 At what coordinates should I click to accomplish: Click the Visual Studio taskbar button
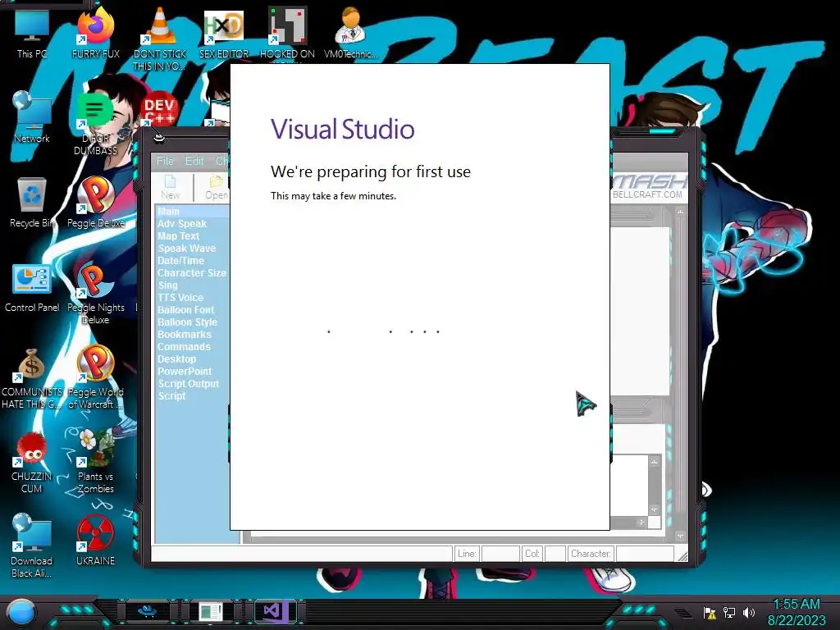point(274,611)
